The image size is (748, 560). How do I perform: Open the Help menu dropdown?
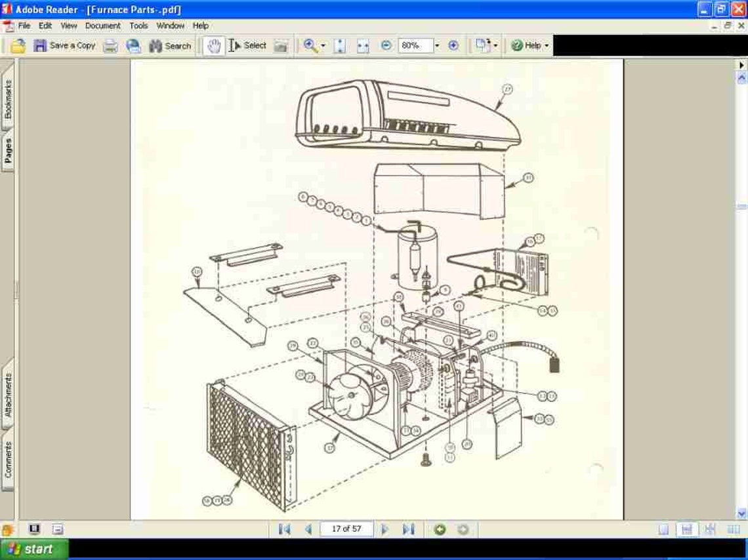(x=201, y=26)
